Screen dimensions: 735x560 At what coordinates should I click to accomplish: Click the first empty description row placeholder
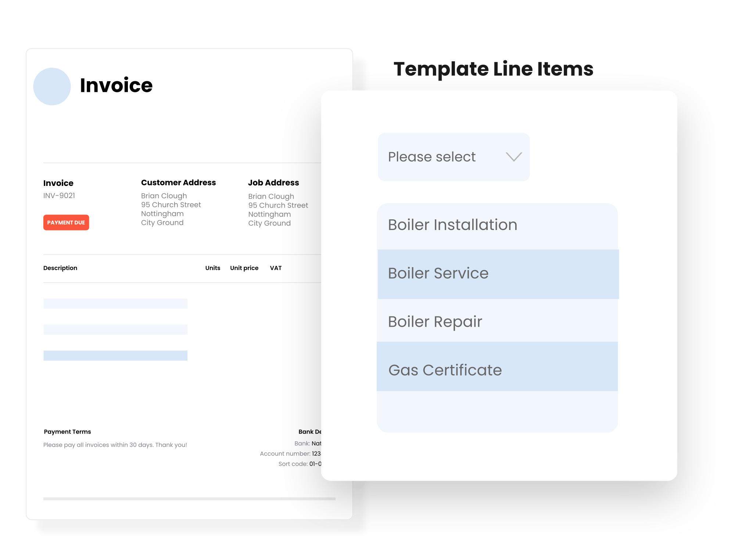(116, 304)
